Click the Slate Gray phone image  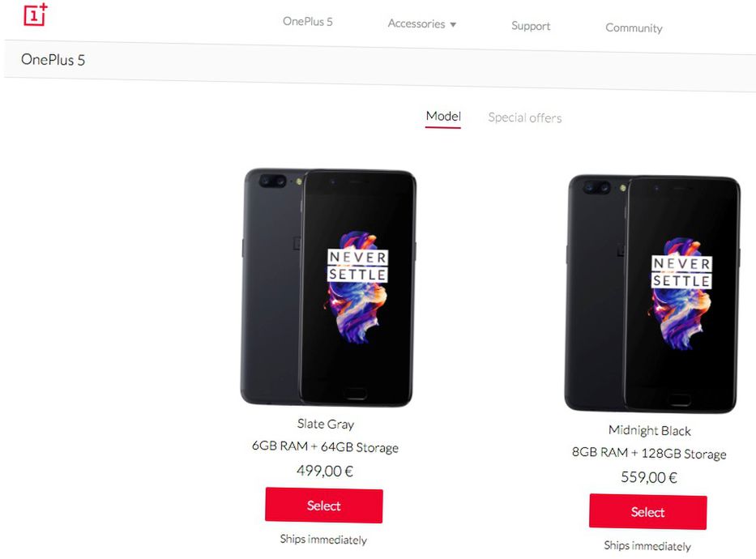329,288
